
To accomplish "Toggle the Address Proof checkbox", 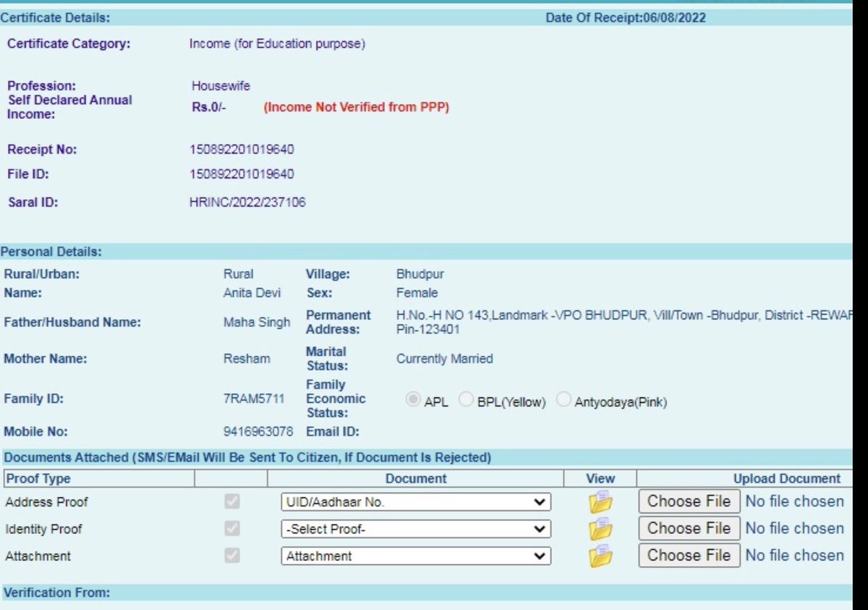I will 232,501.
